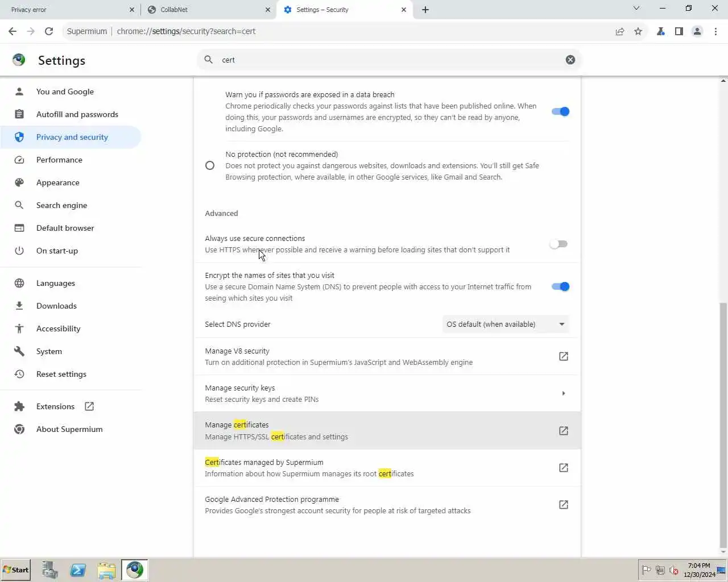728x582 pixels.
Task: Open the profile avatar icon
Action: (x=697, y=31)
